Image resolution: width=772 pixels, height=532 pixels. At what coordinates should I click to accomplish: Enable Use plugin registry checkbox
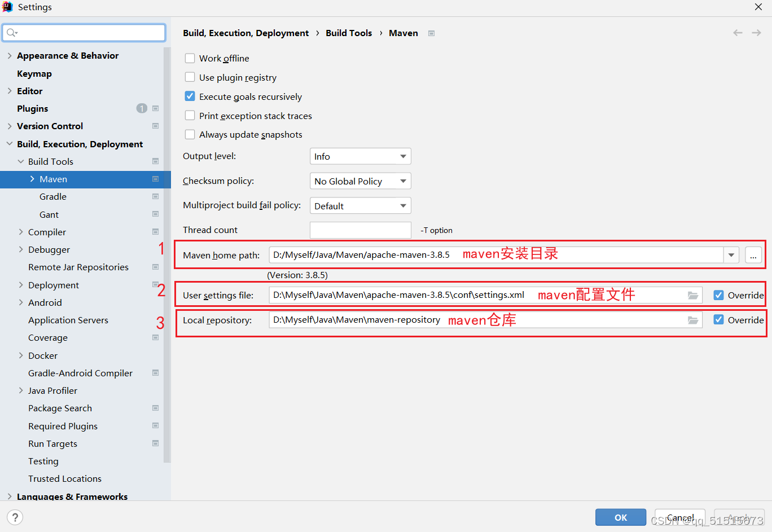coord(190,77)
